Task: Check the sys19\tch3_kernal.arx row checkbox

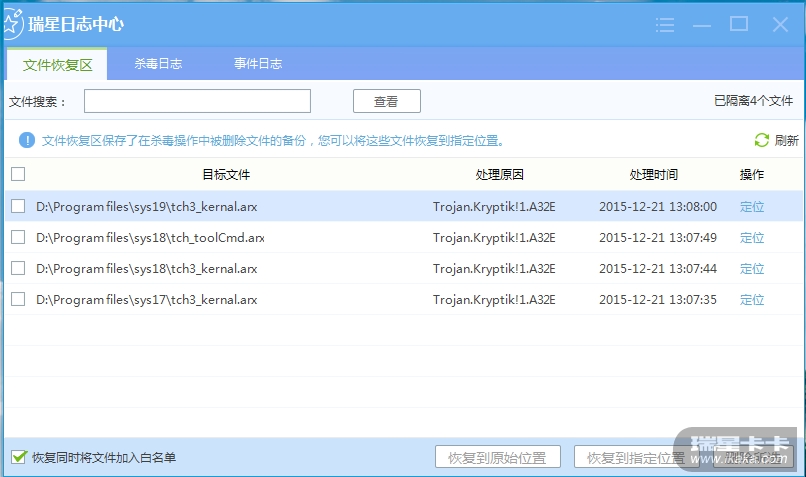Action: point(18,206)
